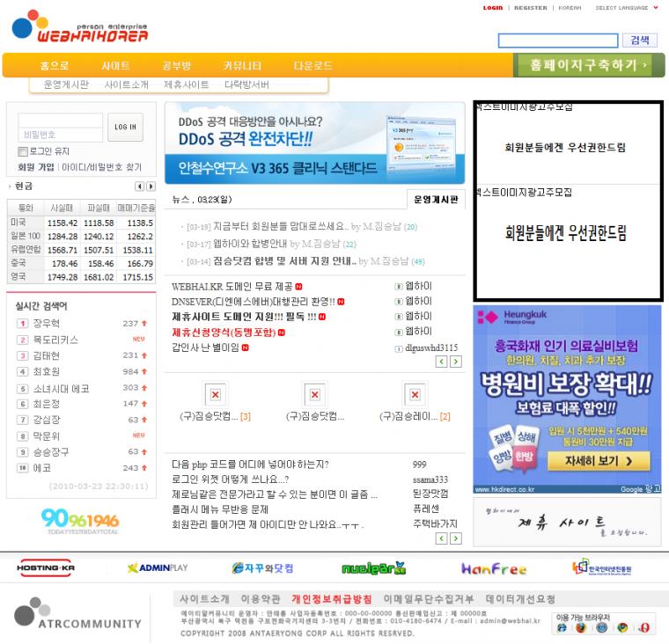Viewport: 669px width, 644px height.
Task: Click the 회원 가입 link
Action: pos(36,167)
